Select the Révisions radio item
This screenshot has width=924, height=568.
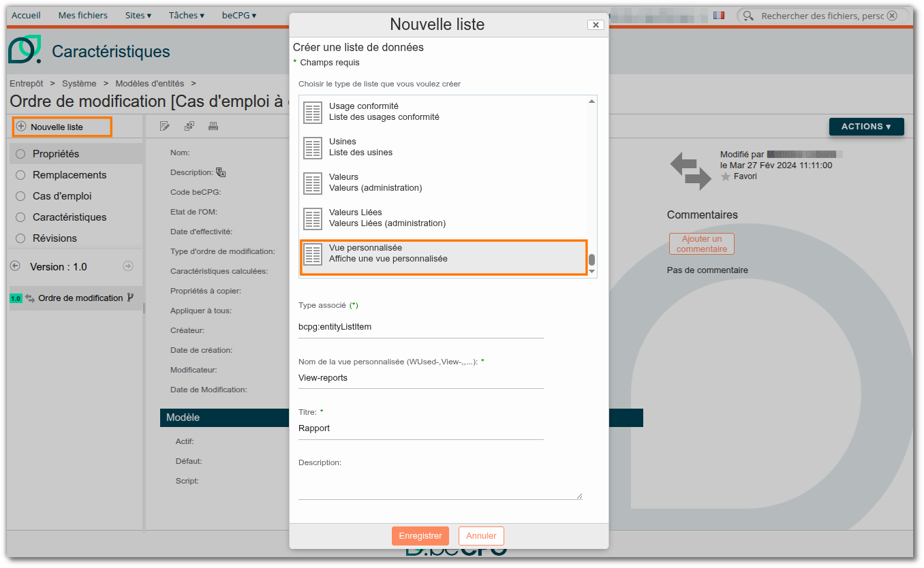coord(20,238)
